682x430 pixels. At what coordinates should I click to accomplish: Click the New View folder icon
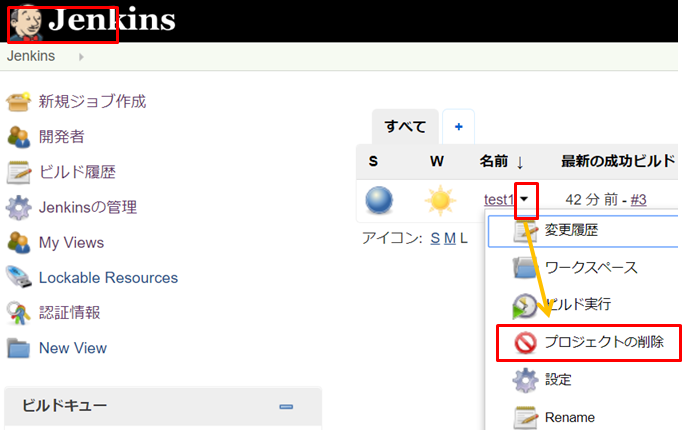(18, 348)
